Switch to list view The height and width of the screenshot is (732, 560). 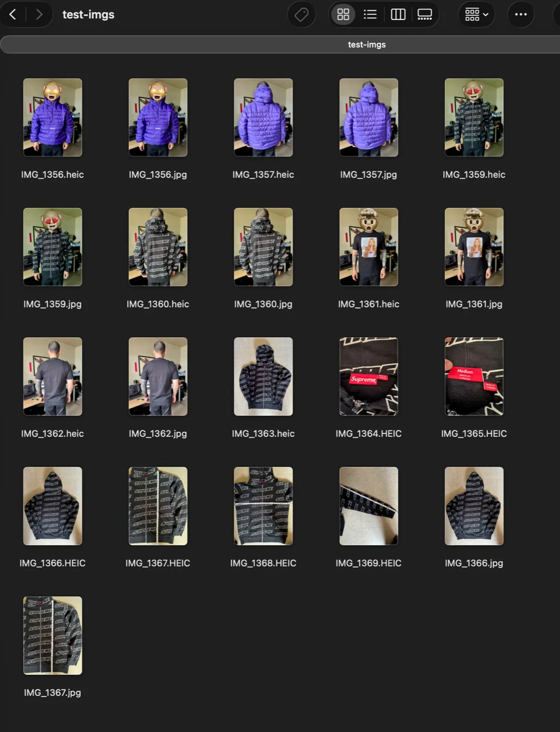pyautogui.click(x=370, y=15)
